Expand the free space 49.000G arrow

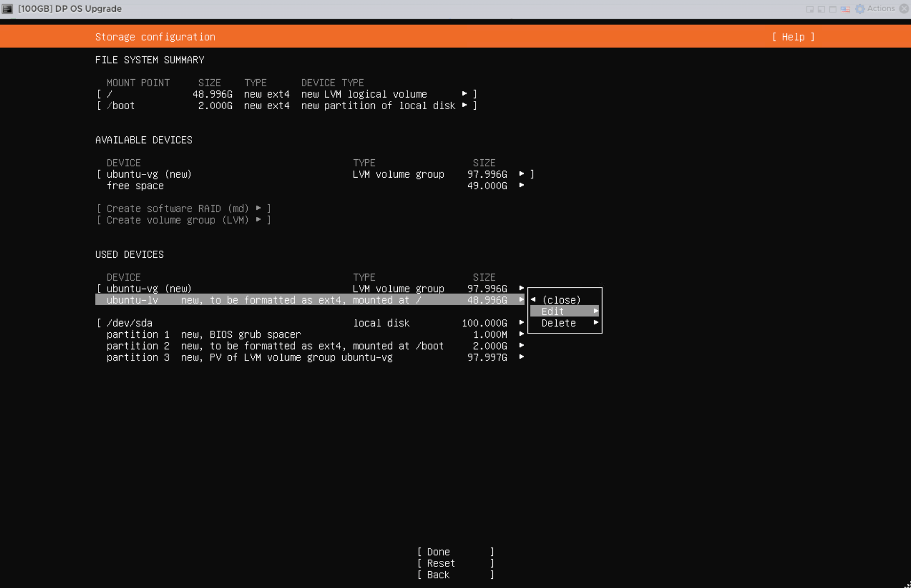(x=521, y=185)
